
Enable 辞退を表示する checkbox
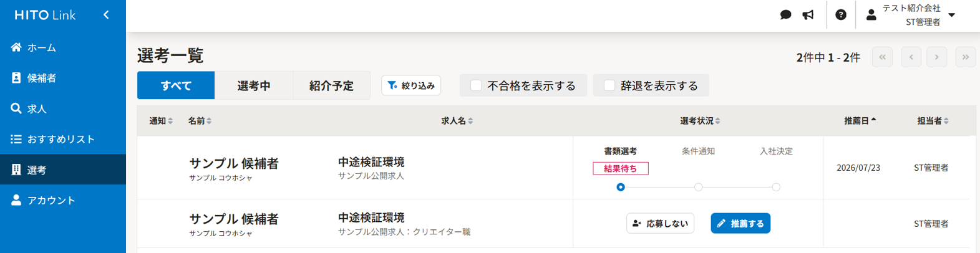tap(609, 85)
